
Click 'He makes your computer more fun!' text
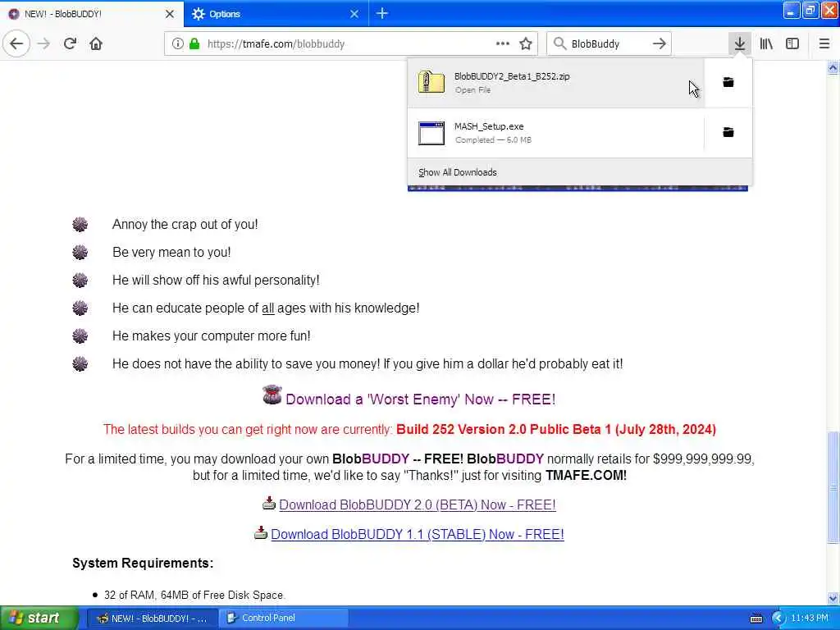point(211,336)
